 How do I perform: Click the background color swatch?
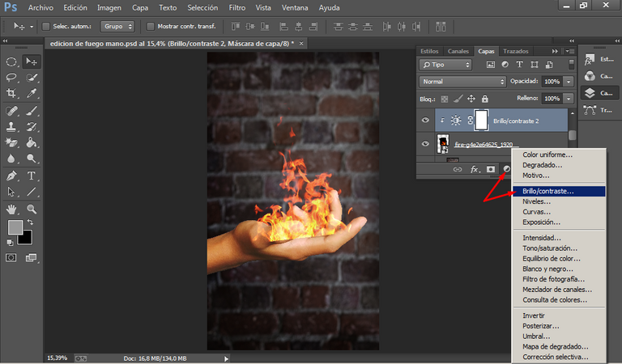[27, 239]
